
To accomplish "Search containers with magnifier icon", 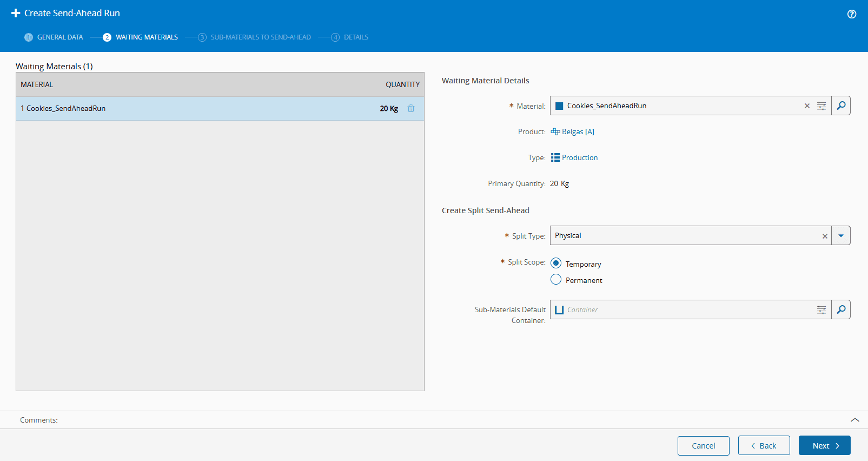I will point(841,309).
